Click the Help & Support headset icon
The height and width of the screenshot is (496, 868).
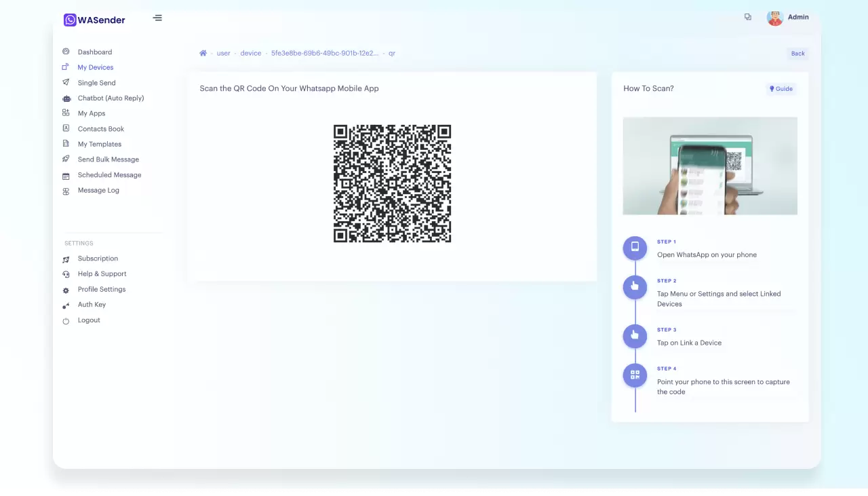click(x=66, y=274)
